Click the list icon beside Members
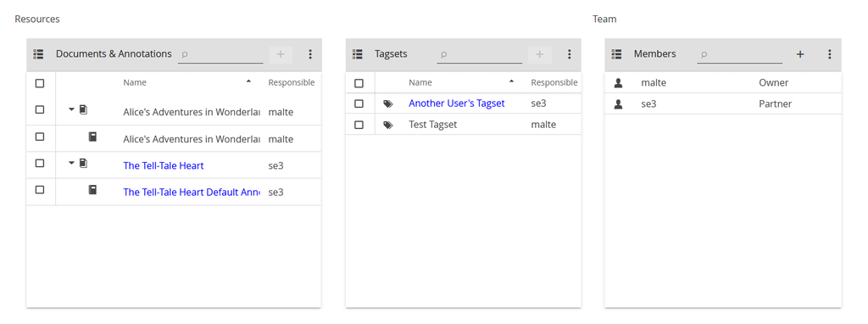 [617, 54]
